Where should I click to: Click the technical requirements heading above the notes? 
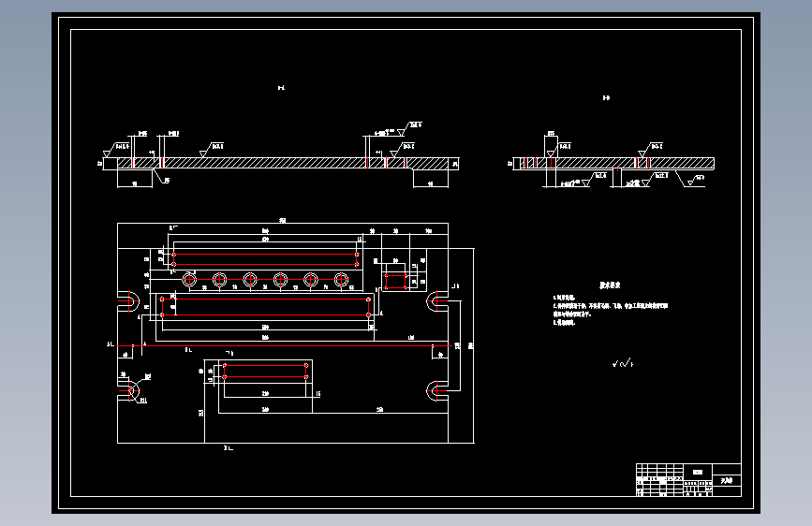pos(610,285)
